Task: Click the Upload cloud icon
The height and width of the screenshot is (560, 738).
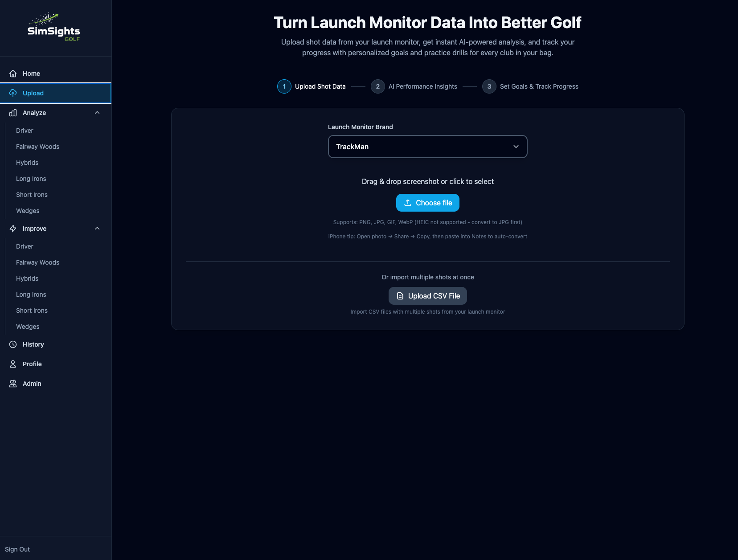Action: click(x=12, y=93)
